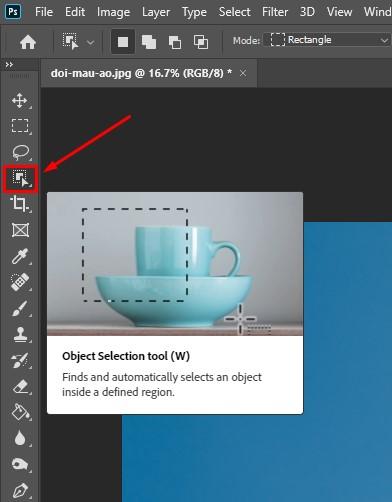Open the Edit menu
Screen dimensions: 392x502
75,12
